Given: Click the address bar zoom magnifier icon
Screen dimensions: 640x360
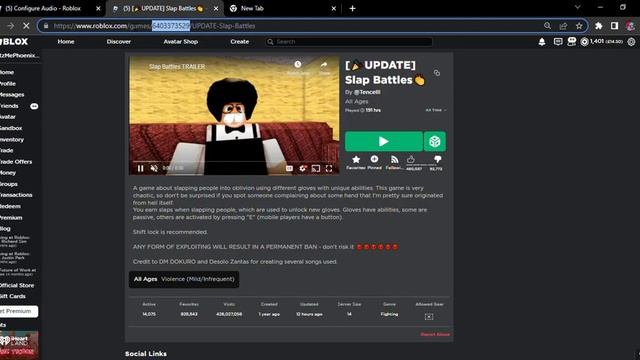Looking at the screenshot, I should 547,26.
